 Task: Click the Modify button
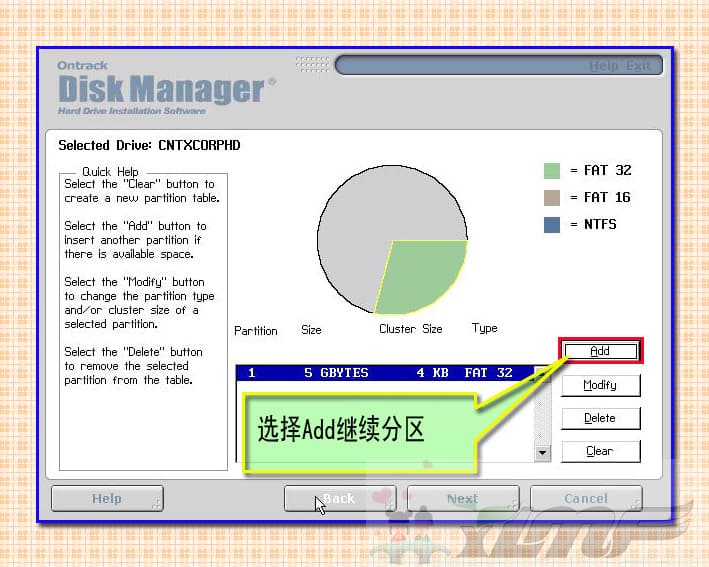pos(600,385)
